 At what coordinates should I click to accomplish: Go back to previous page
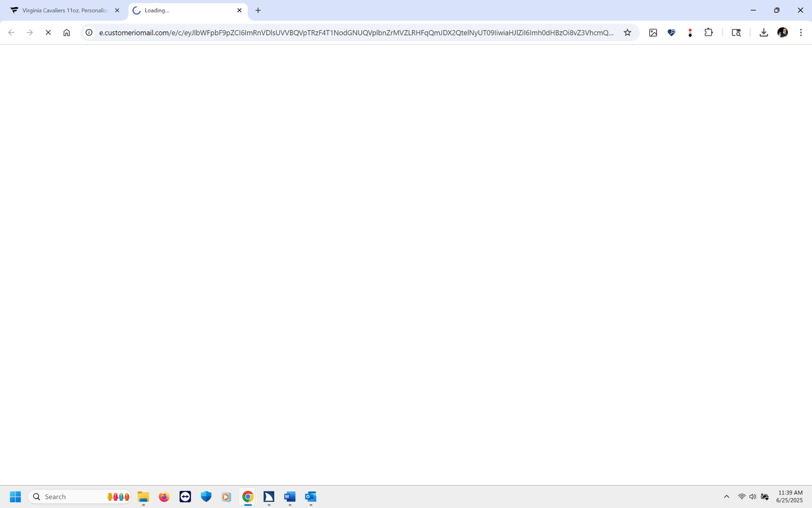click(x=11, y=33)
